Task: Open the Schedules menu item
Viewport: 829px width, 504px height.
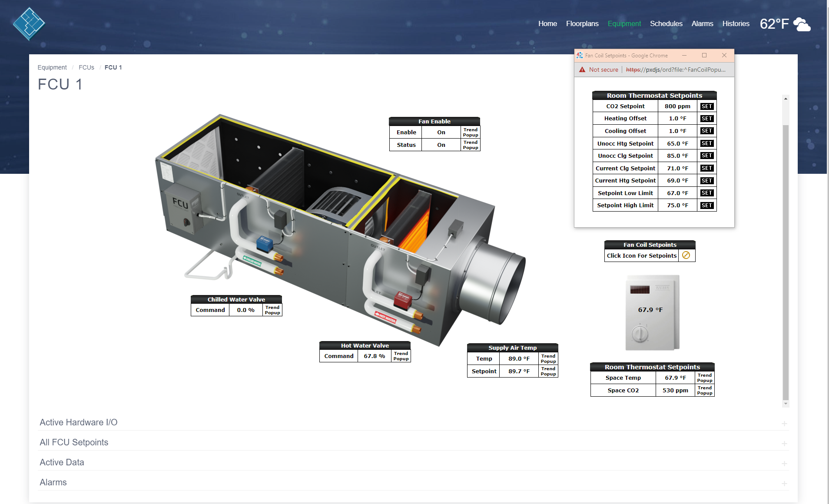Action: [x=666, y=24]
